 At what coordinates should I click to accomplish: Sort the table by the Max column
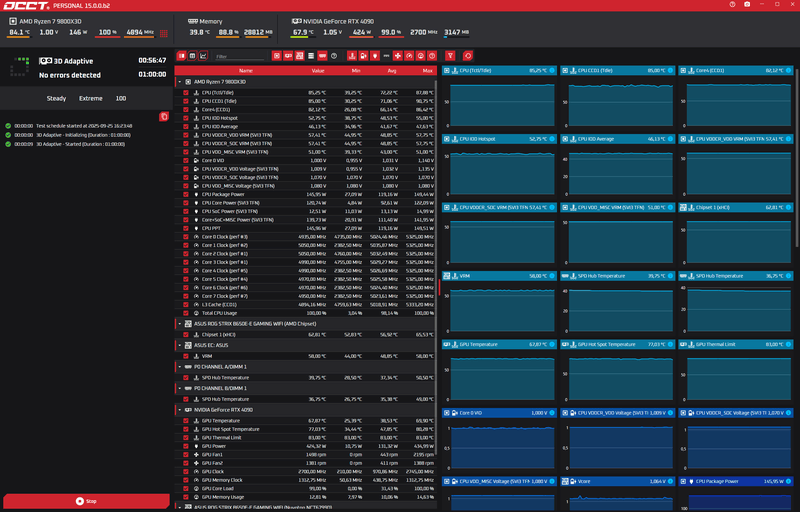(x=428, y=70)
